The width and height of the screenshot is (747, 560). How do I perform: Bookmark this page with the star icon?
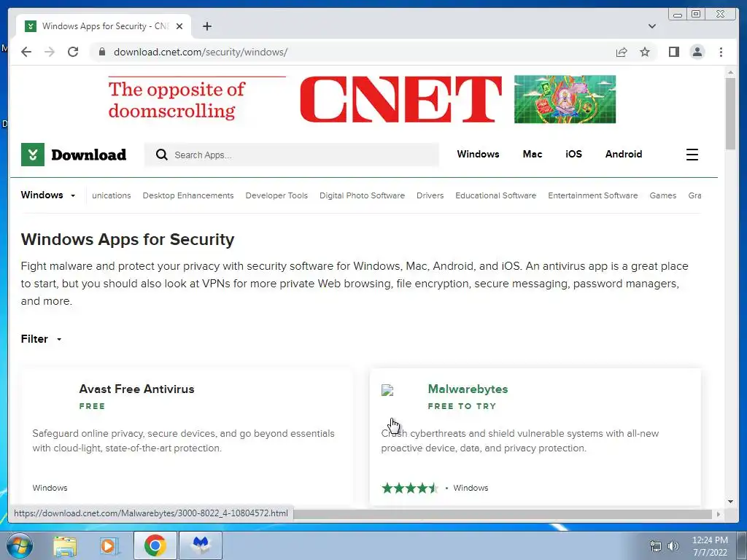coord(645,52)
